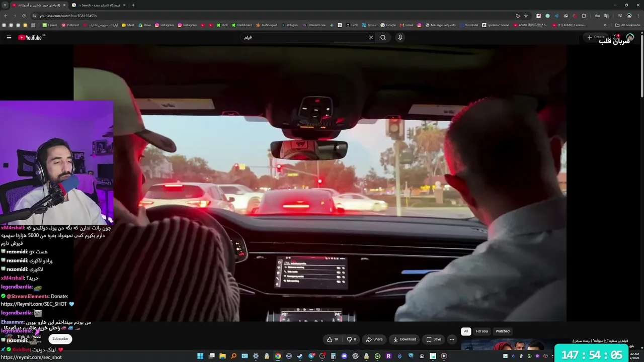Open the Epidemic Sound bookmark
Viewport: 644px width, 362px height.
496,25
